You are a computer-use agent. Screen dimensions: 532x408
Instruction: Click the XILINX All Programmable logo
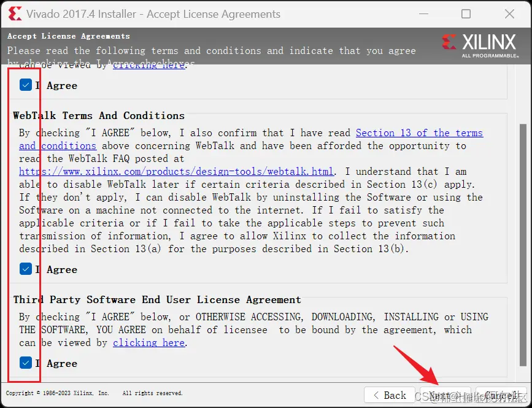[480, 46]
